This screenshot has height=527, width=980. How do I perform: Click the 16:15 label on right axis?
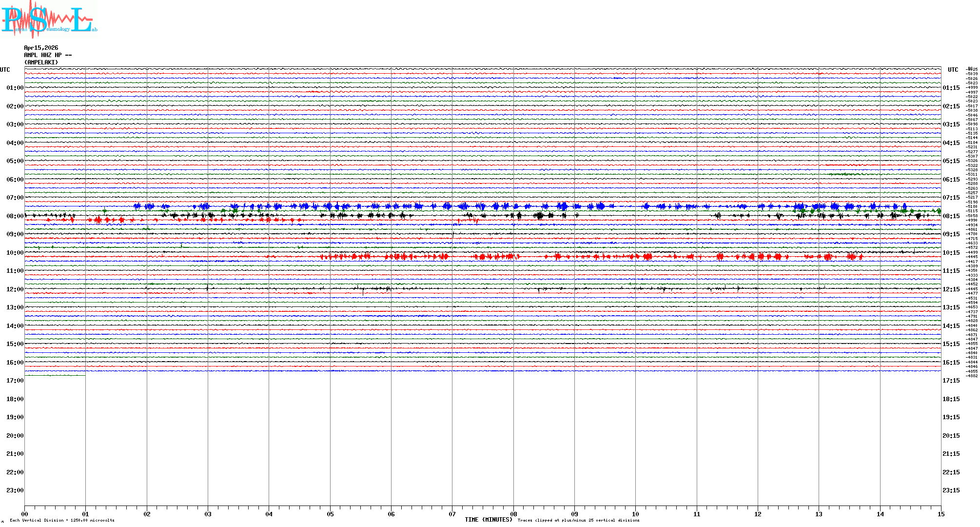[x=951, y=363]
